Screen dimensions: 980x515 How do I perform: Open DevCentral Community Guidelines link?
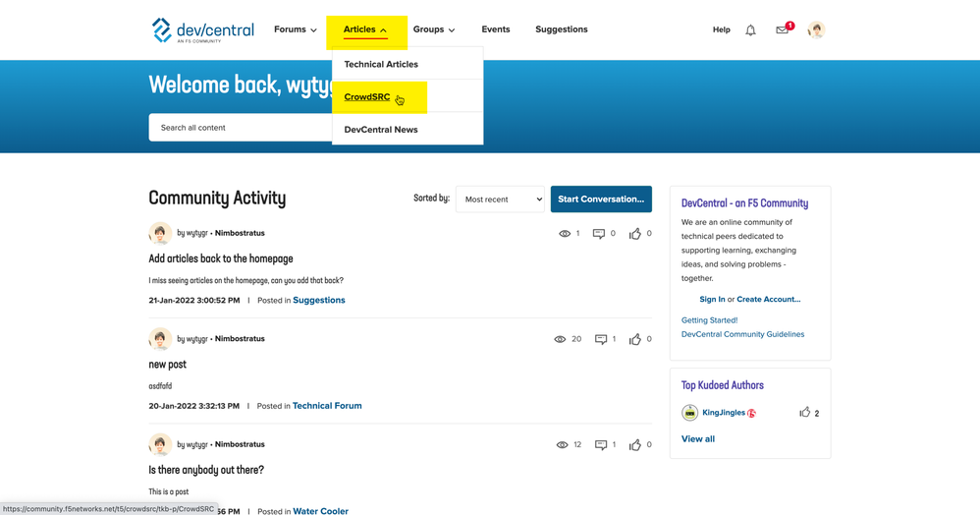click(742, 334)
